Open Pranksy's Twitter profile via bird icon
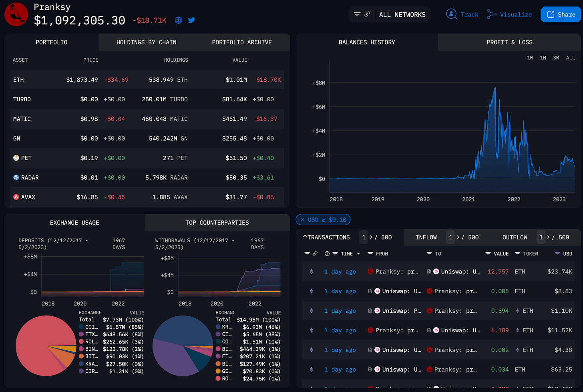This screenshot has height=392, width=583. 191,20
